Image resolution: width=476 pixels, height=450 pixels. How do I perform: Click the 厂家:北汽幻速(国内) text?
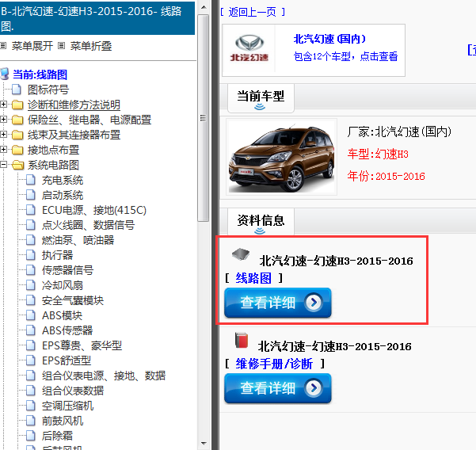[x=399, y=132]
